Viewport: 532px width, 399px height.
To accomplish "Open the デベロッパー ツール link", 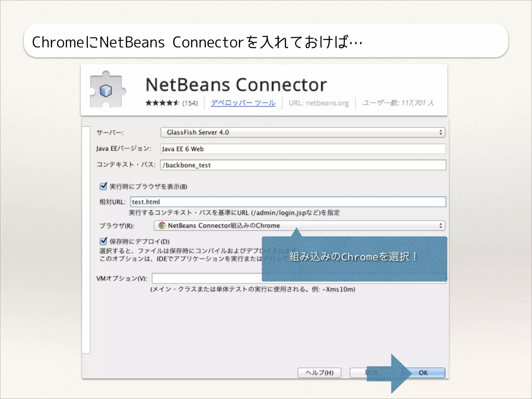I will 243,103.
